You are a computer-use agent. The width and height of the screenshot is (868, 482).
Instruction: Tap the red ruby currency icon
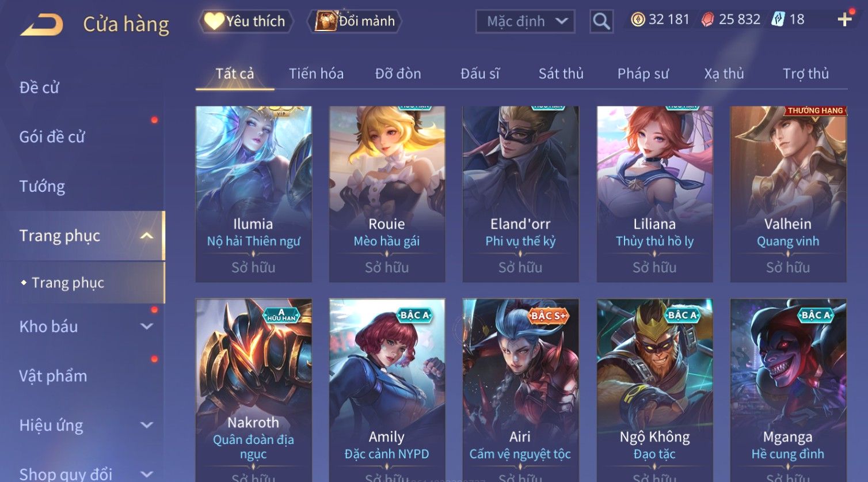pos(707,20)
